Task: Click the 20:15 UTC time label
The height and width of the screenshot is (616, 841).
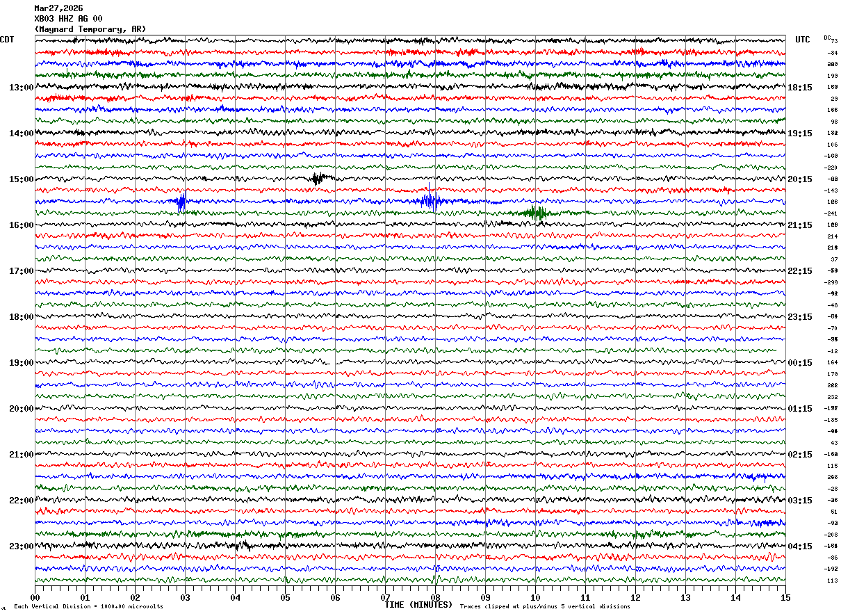Action: tap(800, 179)
